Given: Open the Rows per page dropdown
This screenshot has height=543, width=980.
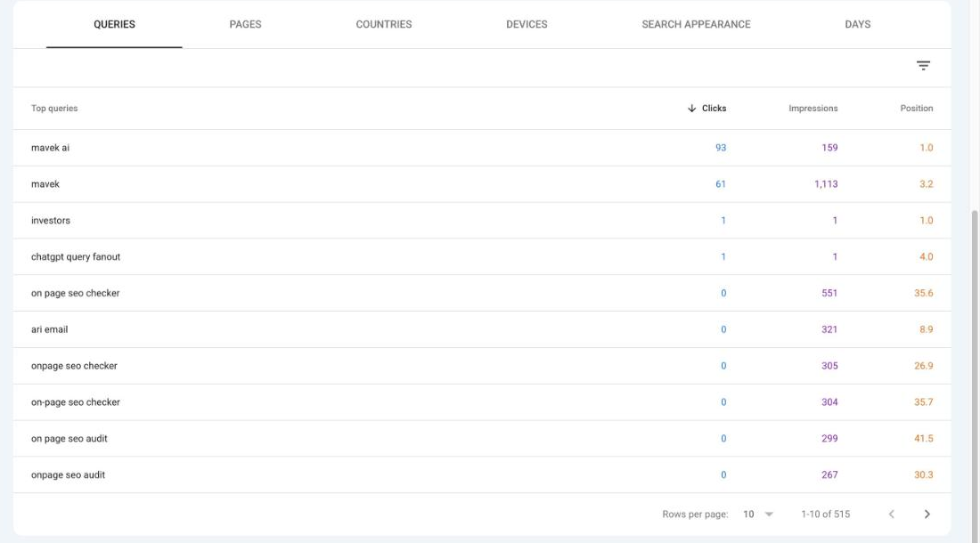Looking at the screenshot, I should pos(758,515).
